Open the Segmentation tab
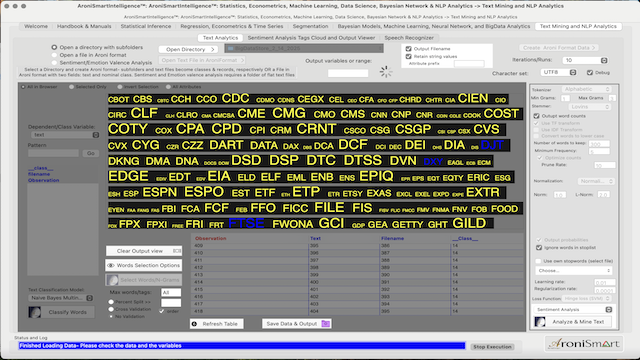Screen dimensions: 640x360 click(x=310, y=26)
